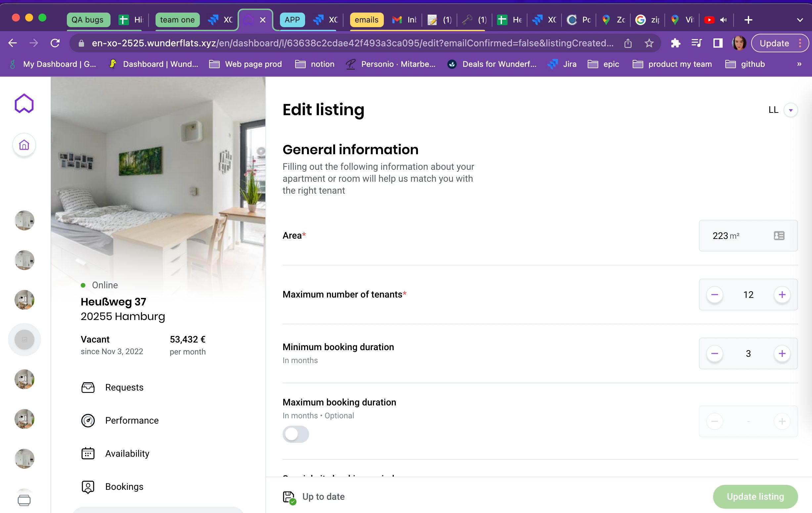Expand the browser tab list chevron
The image size is (812, 513).
point(799,20)
